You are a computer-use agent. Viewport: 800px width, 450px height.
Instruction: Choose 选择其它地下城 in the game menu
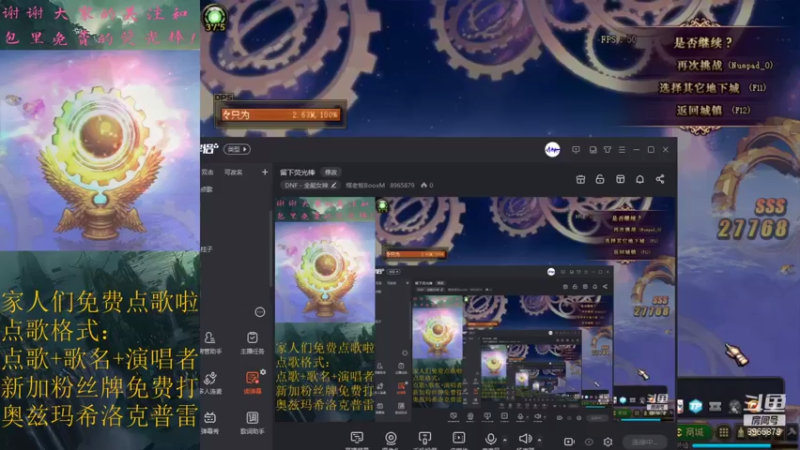pos(712,88)
